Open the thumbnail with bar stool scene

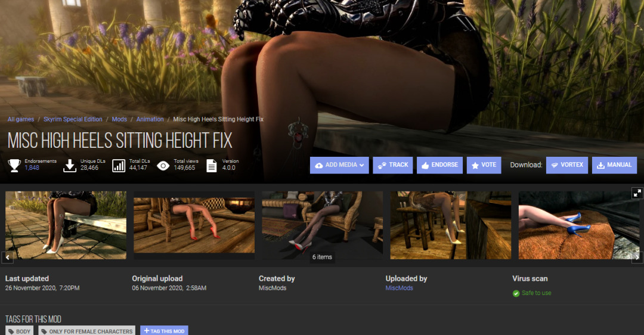(x=451, y=225)
